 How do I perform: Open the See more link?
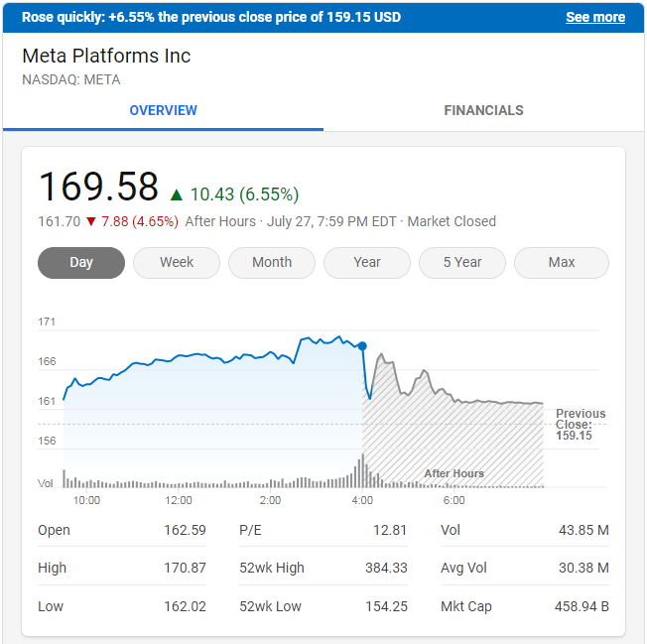tap(594, 17)
